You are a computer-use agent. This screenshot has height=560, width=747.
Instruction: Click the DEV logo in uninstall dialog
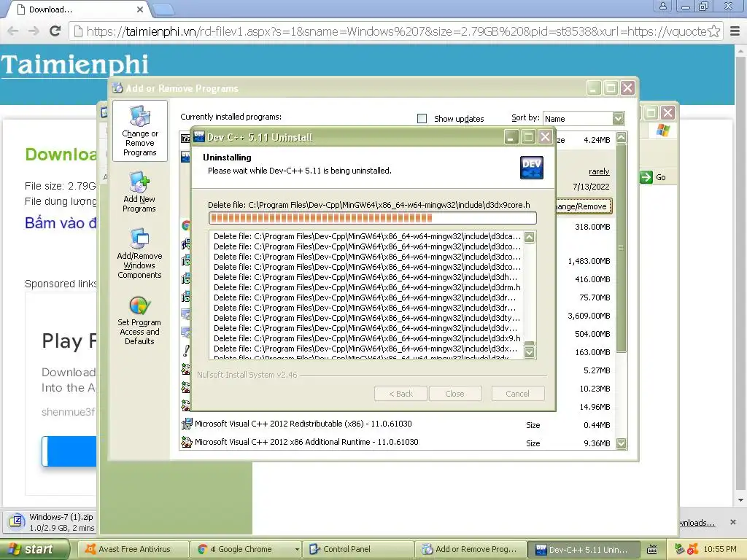click(x=532, y=168)
